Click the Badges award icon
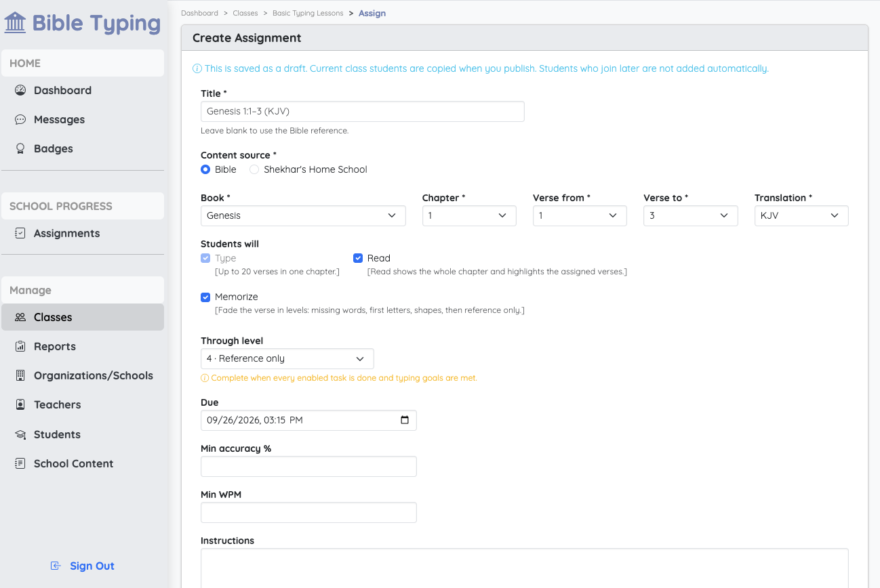880x588 pixels. click(x=20, y=148)
